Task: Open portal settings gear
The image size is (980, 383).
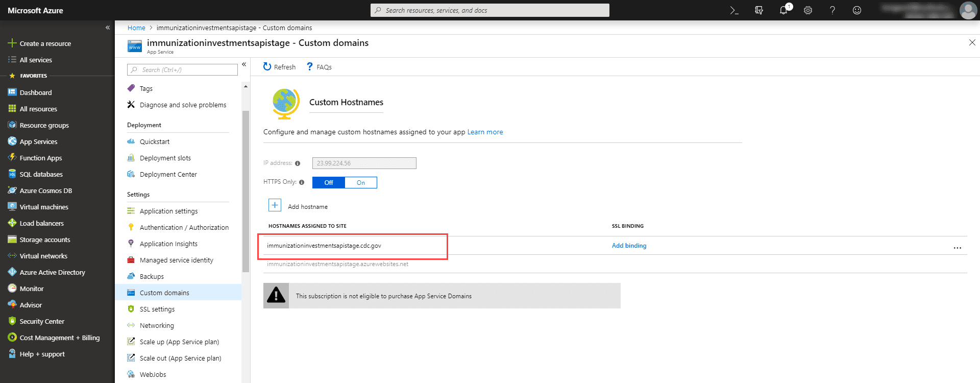Action: [x=808, y=10]
